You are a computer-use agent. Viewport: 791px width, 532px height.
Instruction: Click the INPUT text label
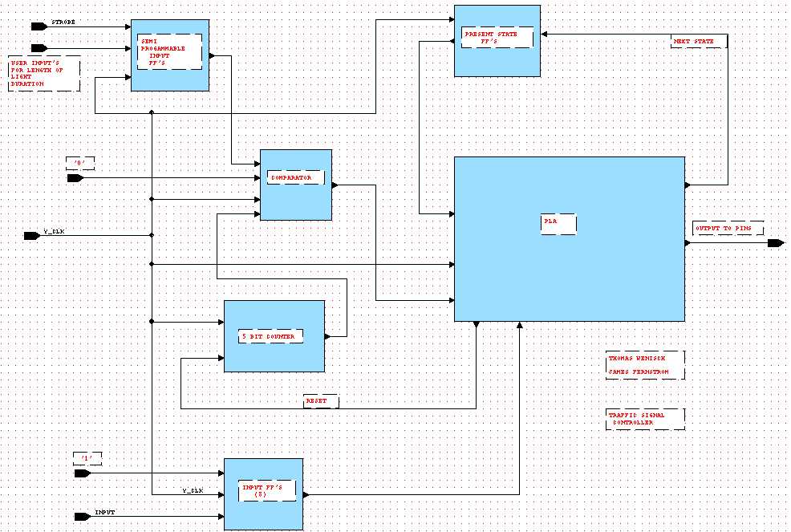105,513
